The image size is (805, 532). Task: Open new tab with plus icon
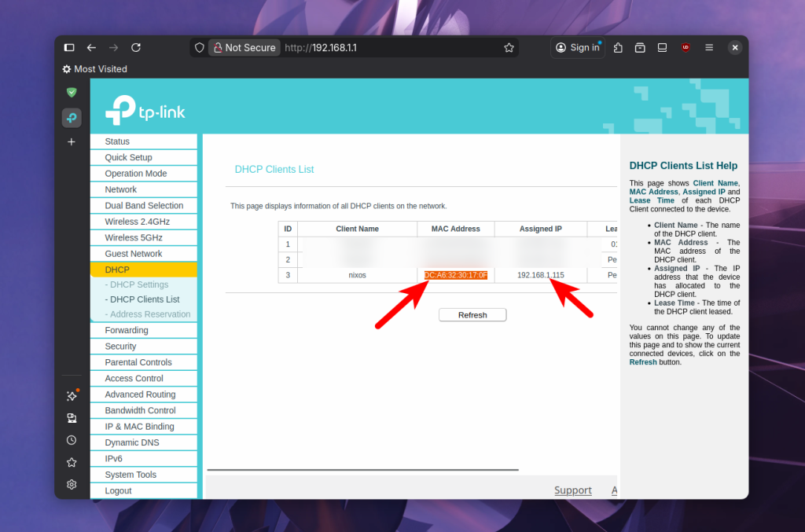click(x=72, y=142)
